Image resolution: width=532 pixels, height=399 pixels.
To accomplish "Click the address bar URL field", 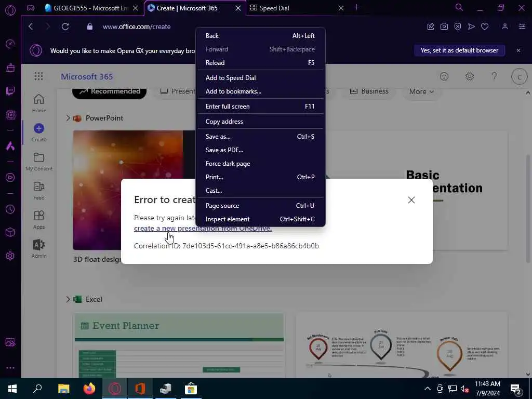I will click(137, 27).
